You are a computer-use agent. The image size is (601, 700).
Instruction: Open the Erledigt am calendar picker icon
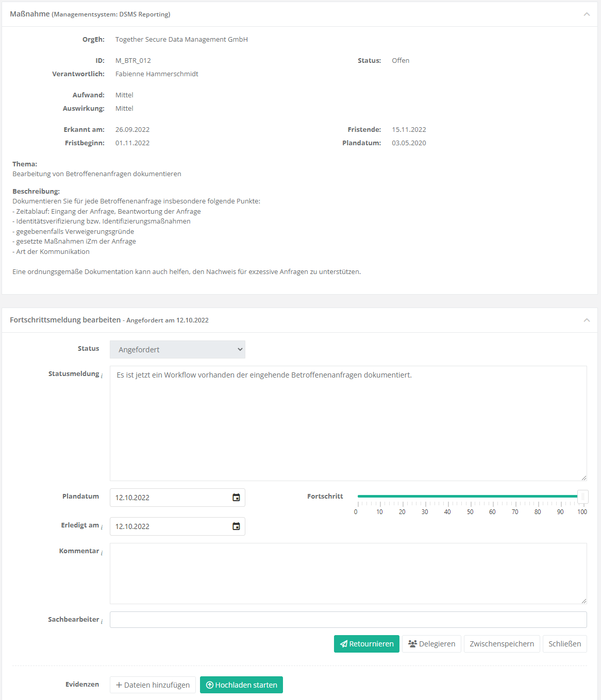pyautogui.click(x=236, y=526)
